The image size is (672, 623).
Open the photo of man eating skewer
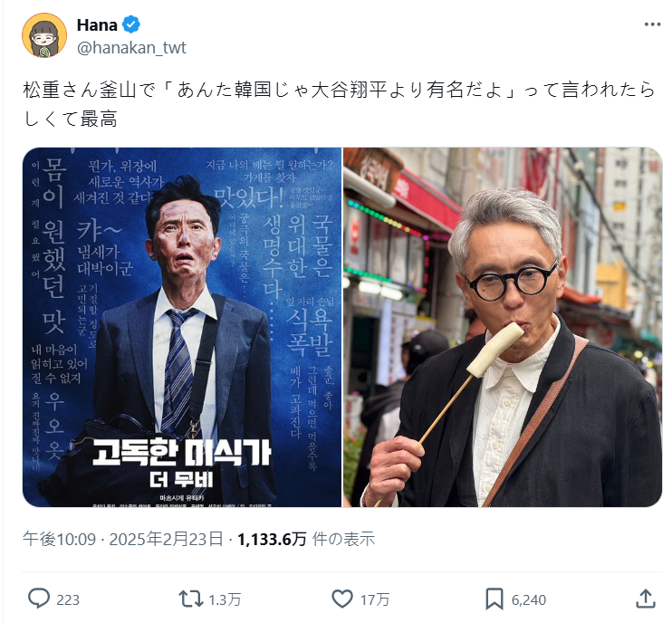503,328
